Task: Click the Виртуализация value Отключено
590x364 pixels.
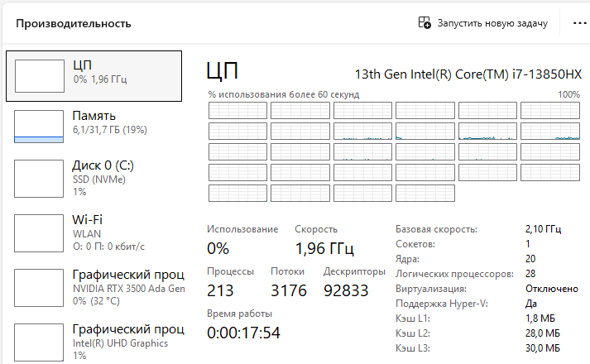Action: point(552,289)
